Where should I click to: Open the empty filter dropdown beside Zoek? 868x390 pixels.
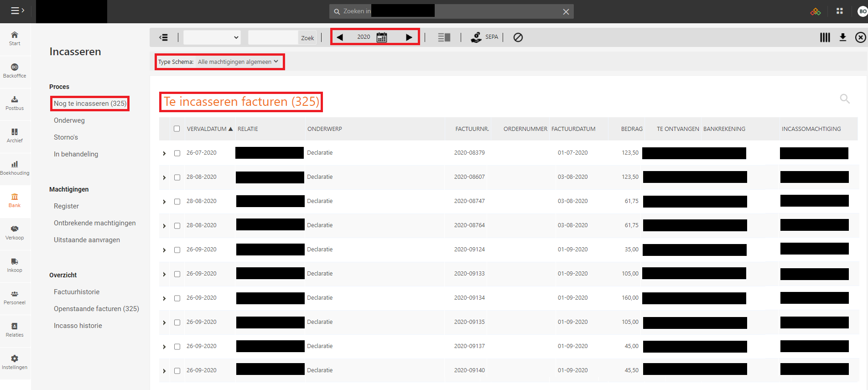click(212, 37)
